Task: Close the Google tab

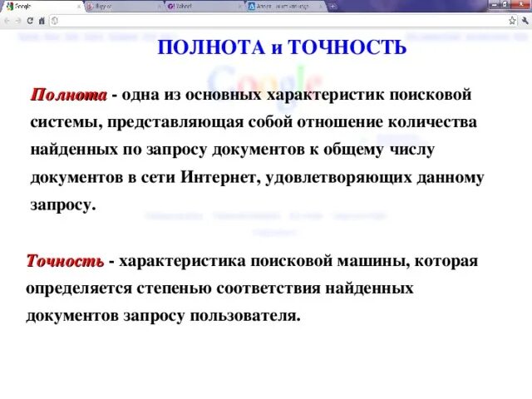Action: [x=79, y=6]
